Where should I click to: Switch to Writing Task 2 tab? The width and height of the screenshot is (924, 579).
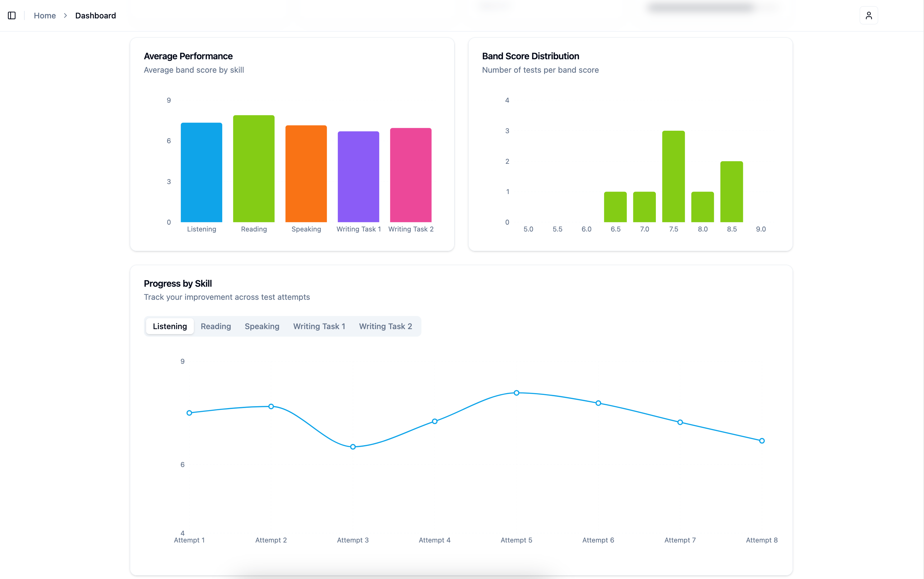(x=386, y=326)
